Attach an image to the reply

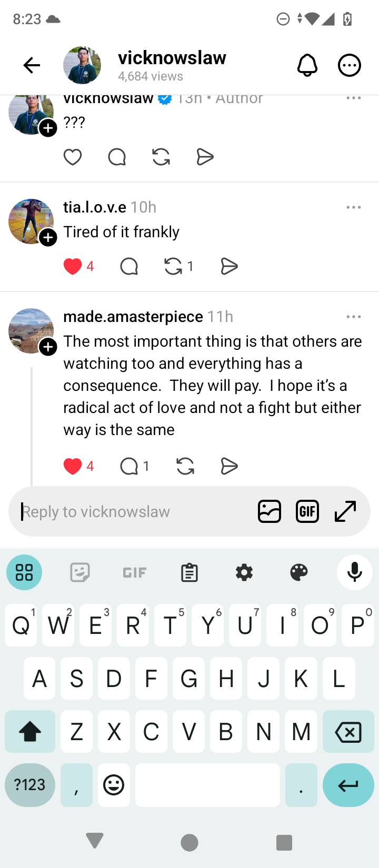point(270,511)
